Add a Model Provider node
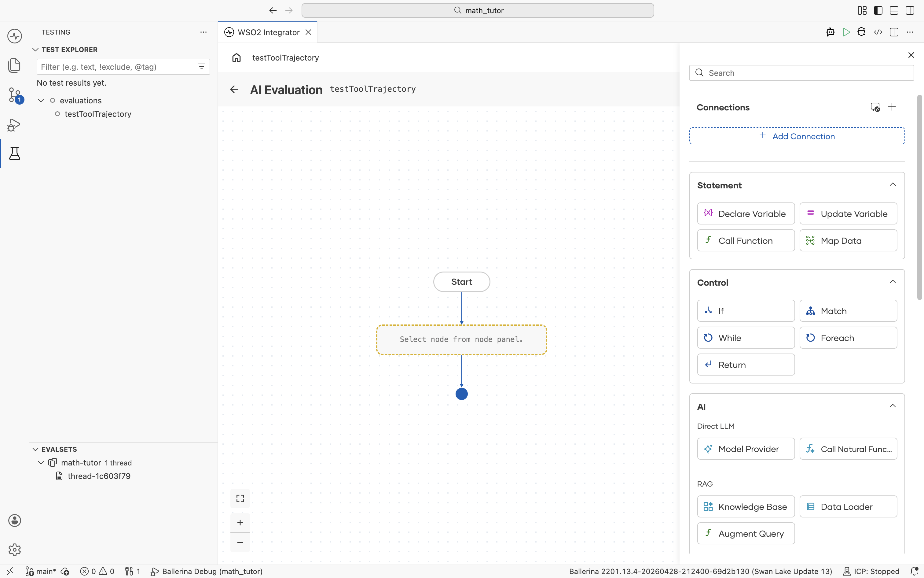Screen dimensions: 924x578 pyautogui.click(x=746, y=449)
